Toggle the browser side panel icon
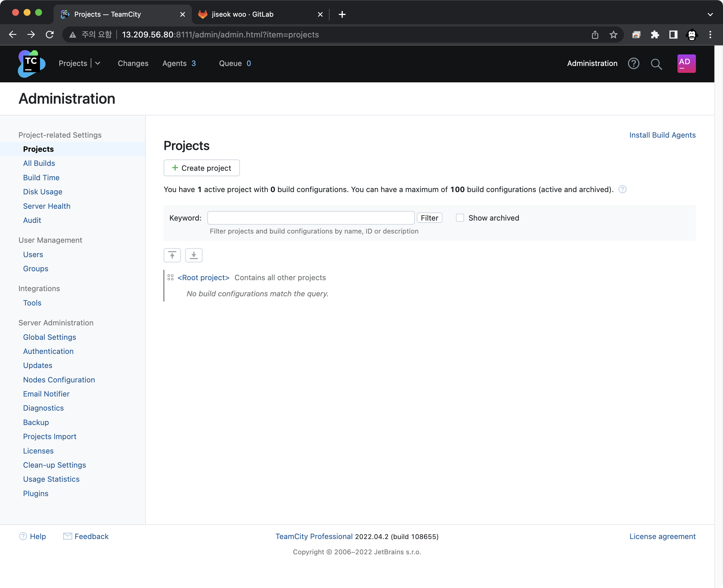Screen dimensions: 723x588 (673, 35)
